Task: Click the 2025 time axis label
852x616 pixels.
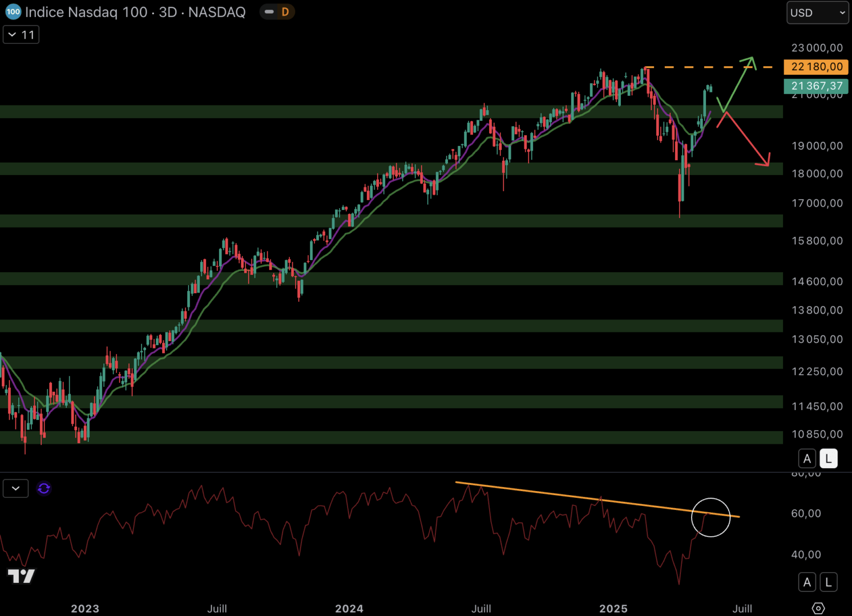Action: point(613,609)
